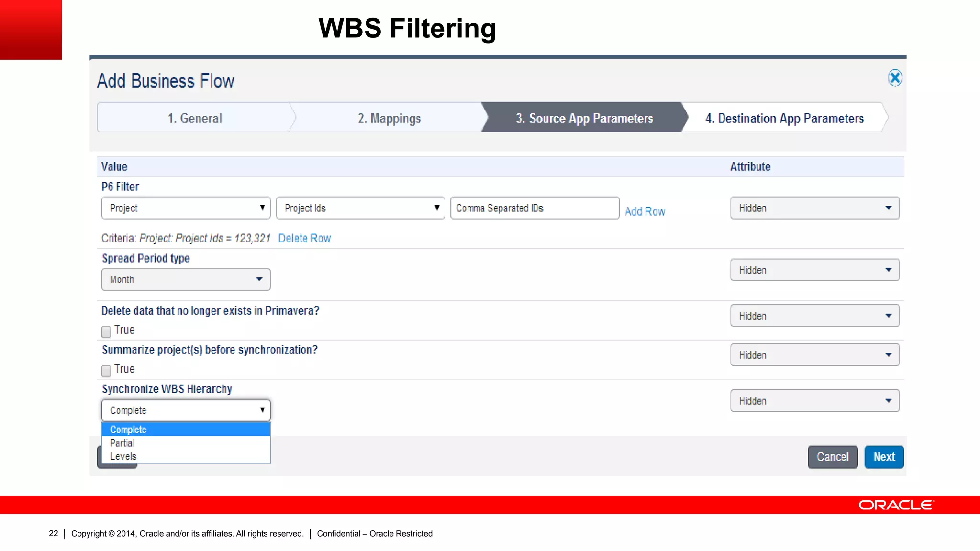Open the Spread Period type Month dropdown

click(186, 279)
